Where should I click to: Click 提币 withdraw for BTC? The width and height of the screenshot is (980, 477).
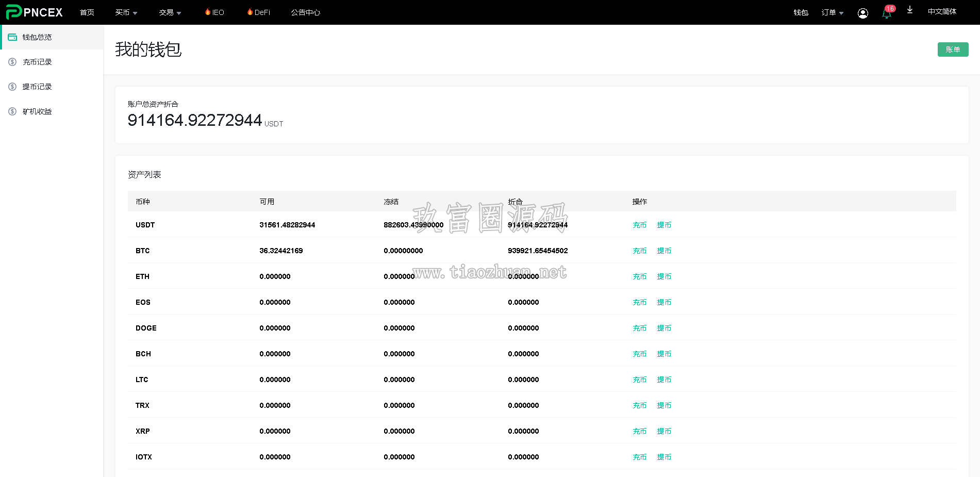pyautogui.click(x=664, y=251)
